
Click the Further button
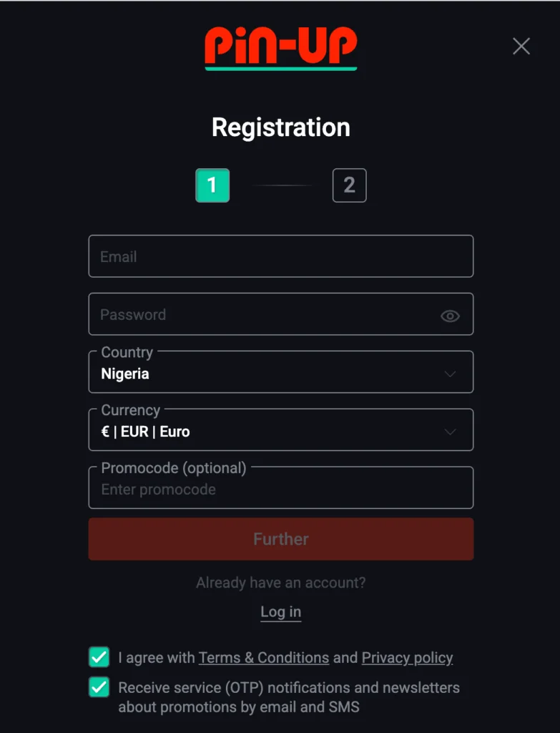[x=280, y=539]
